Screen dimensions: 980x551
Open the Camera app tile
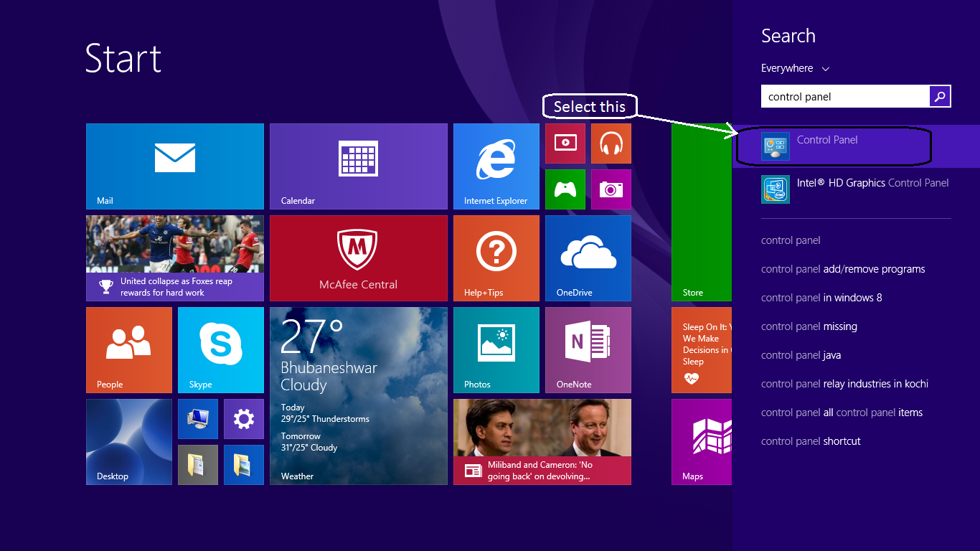point(611,189)
